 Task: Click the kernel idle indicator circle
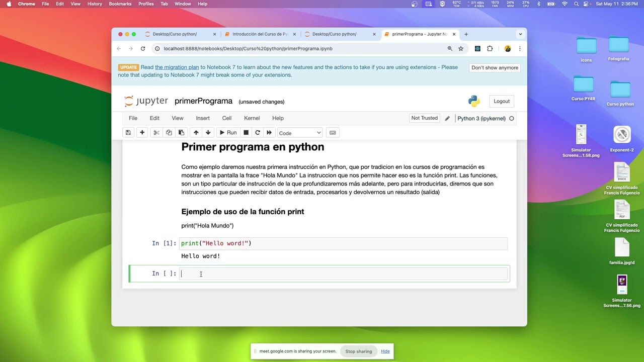[x=512, y=119]
